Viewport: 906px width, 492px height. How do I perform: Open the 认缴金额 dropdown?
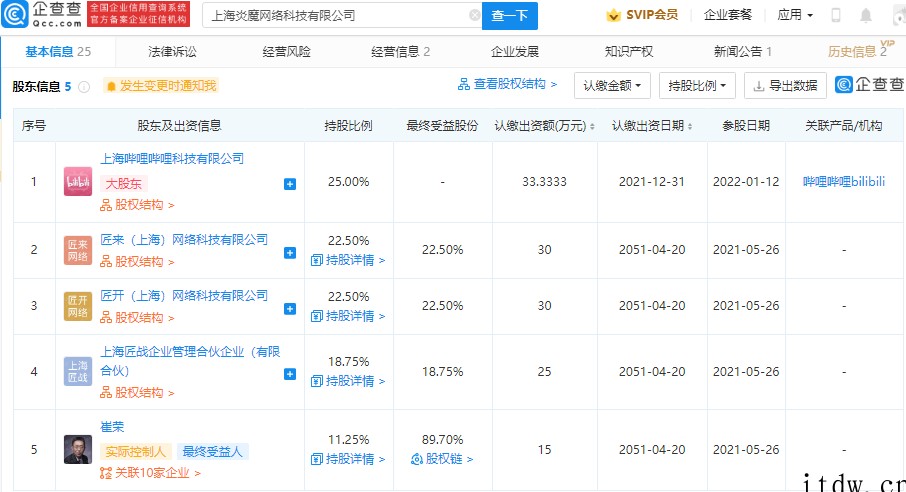coord(612,86)
